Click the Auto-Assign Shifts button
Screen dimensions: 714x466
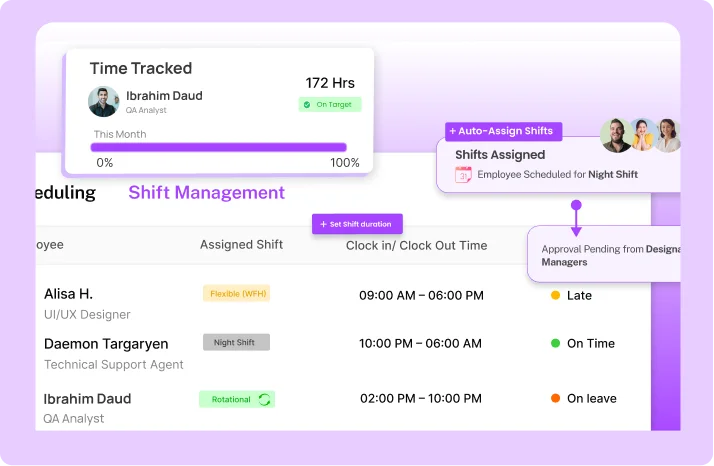[500, 131]
